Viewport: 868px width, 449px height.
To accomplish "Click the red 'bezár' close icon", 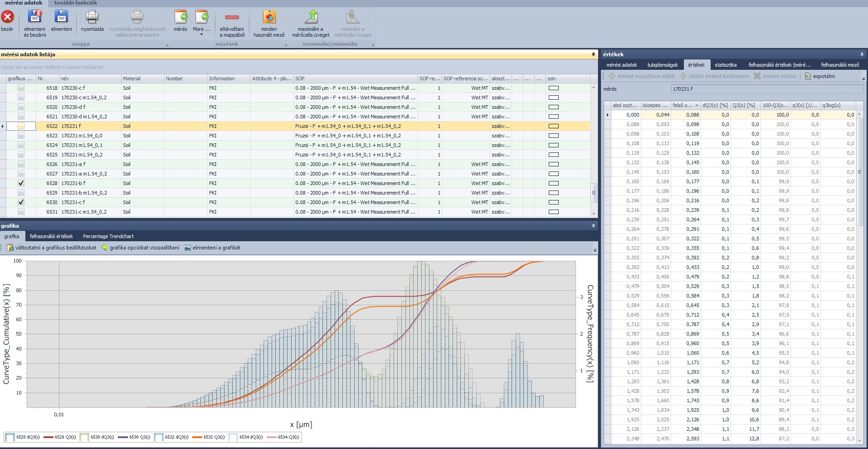I will tap(7, 17).
